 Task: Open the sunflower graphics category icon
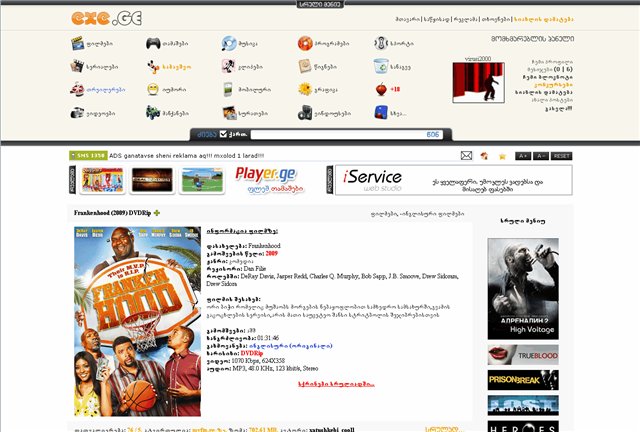[305, 89]
